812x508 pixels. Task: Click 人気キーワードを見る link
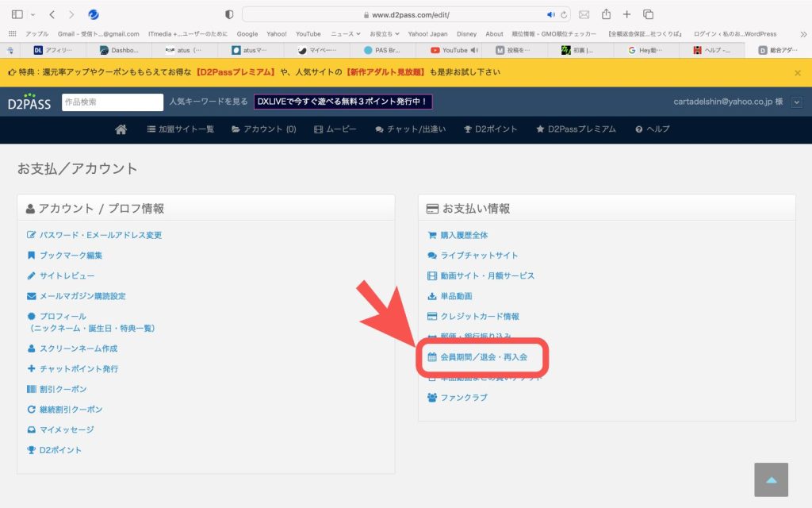209,102
